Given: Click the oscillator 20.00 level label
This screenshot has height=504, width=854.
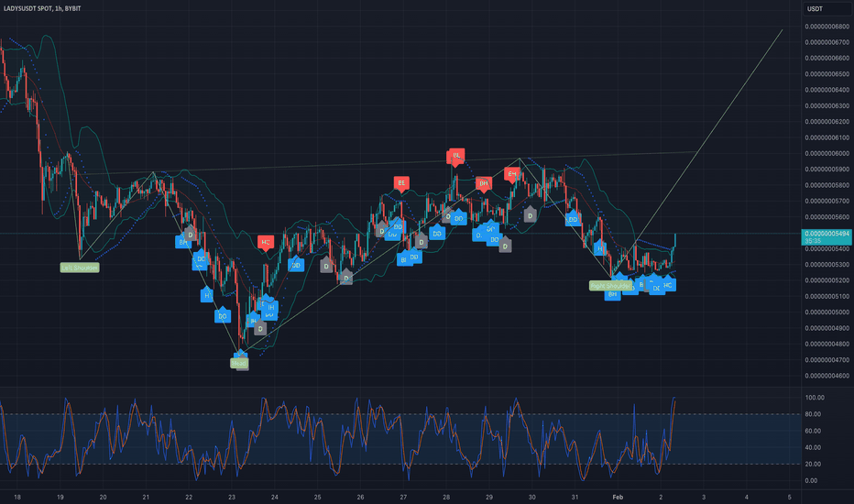Looking at the screenshot, I should [x=813, y=465].
